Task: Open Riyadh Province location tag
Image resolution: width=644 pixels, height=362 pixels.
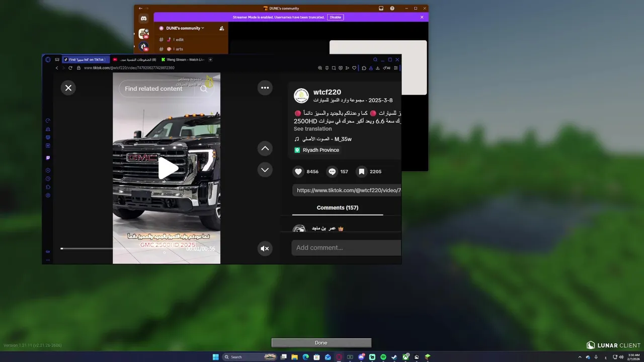Action: [317, 150]
